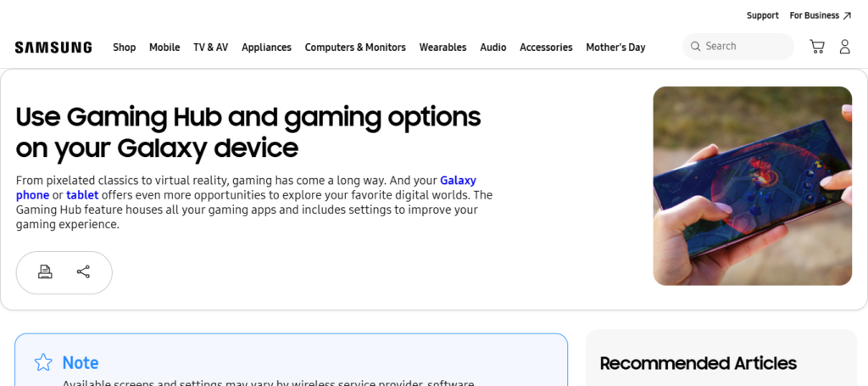Open the Appliances menu
The height and width of the screenshot is (386, 868).
(266, 48)
